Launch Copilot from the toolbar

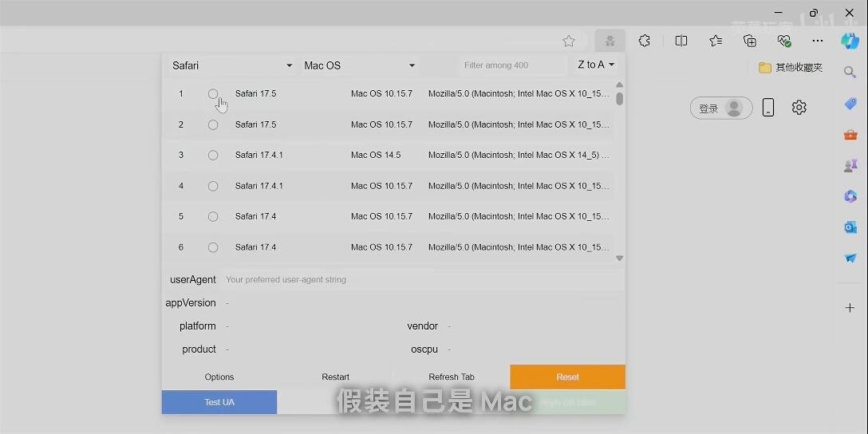(x=850, y=41)
